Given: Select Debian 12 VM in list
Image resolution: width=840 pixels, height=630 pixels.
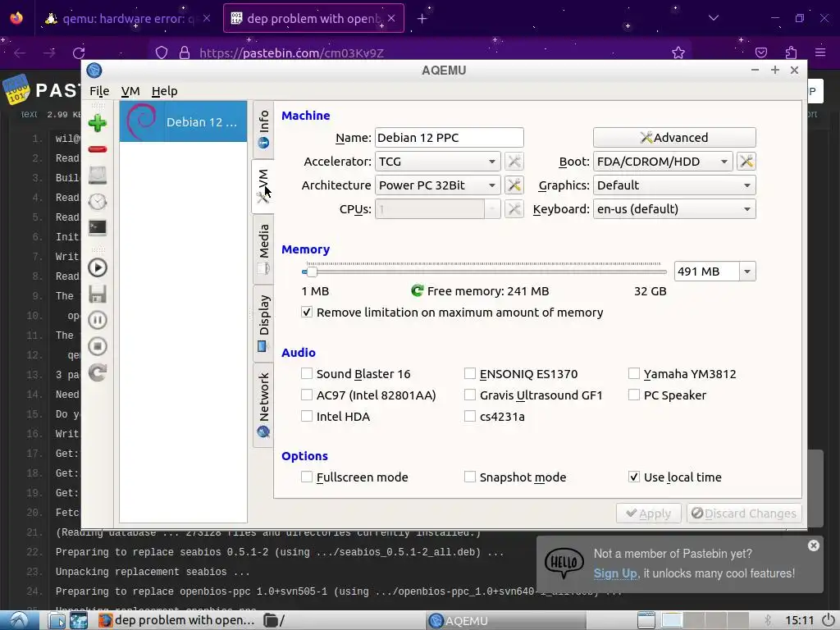Looking at the screenshot, I should [x=183, y=121].
